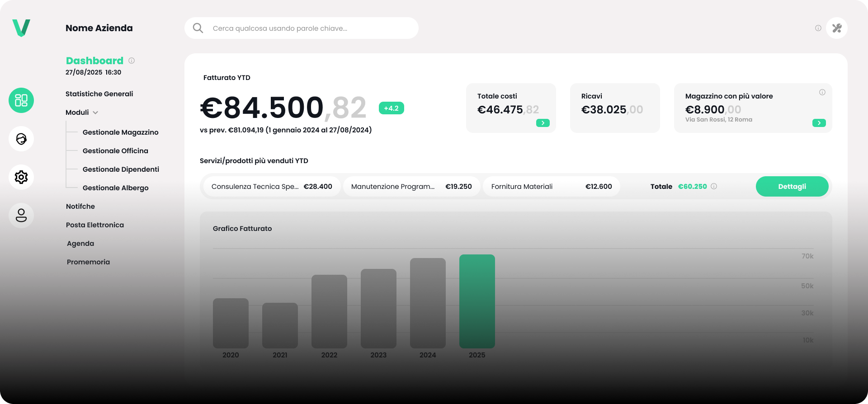Click the support headset sidebar icon

pos(21,139)
